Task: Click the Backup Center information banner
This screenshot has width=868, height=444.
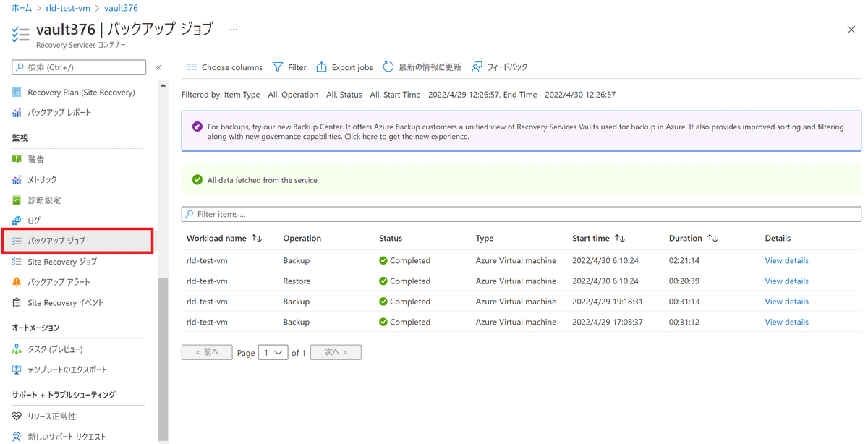Action: (x=521, y=131)
